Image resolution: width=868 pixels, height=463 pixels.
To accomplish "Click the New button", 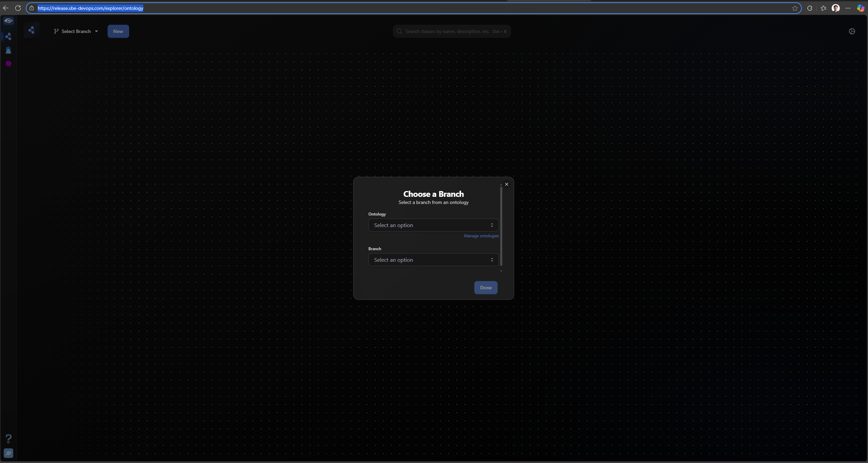I will [x=118, y=31].
